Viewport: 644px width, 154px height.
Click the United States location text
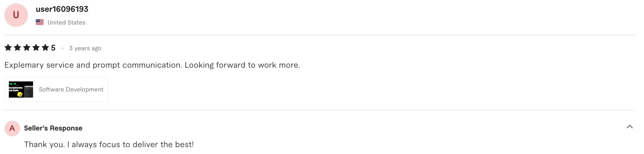pos(66,22)
